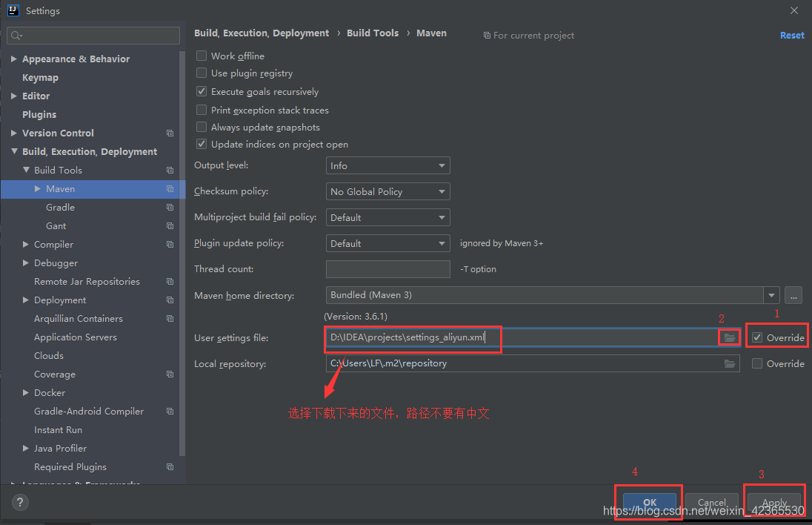Click OK to confirm settings
Viewport: 812px width, 525px height.
tap(650, 502)
